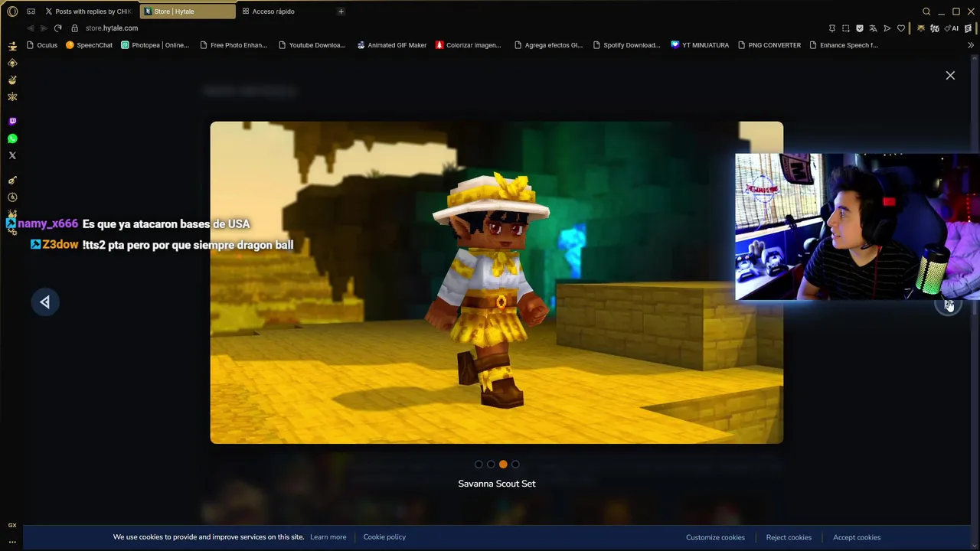Open the Opera main menu logo
Screen dimensions: 980x551
(x=12, y=11)
